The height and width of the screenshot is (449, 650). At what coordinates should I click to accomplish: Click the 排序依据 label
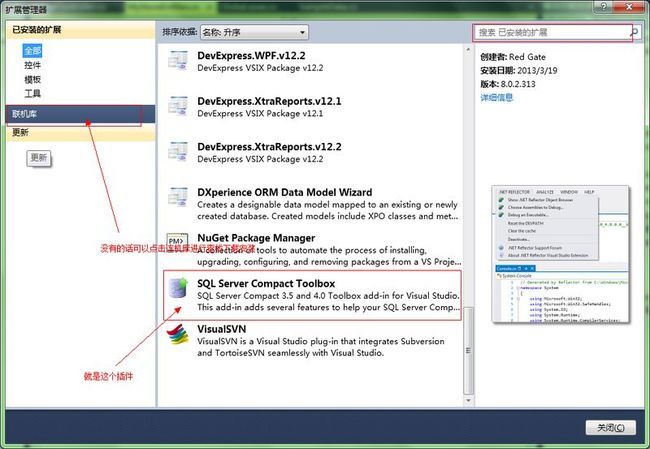click(179, 32)
